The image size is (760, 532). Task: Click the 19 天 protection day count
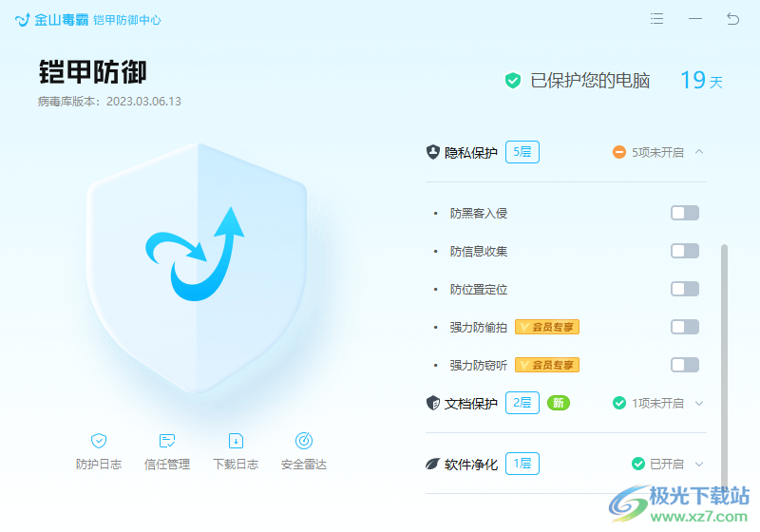pos(701,81)
